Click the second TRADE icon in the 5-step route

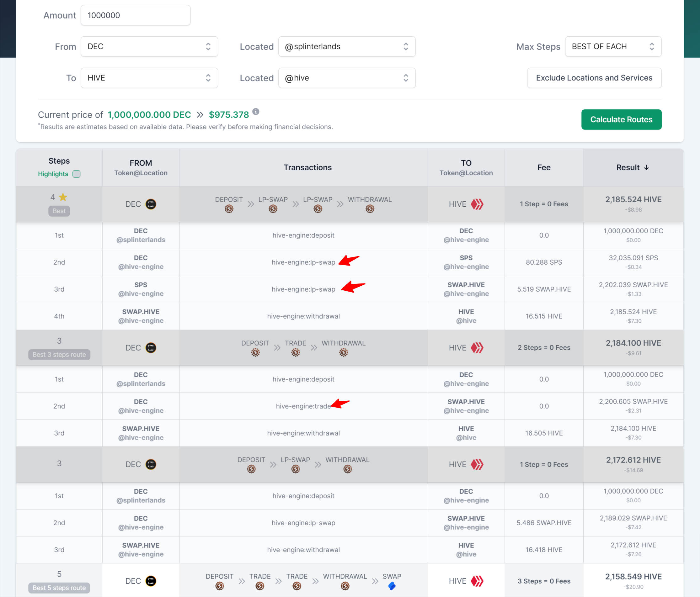(x=297, y=586)
